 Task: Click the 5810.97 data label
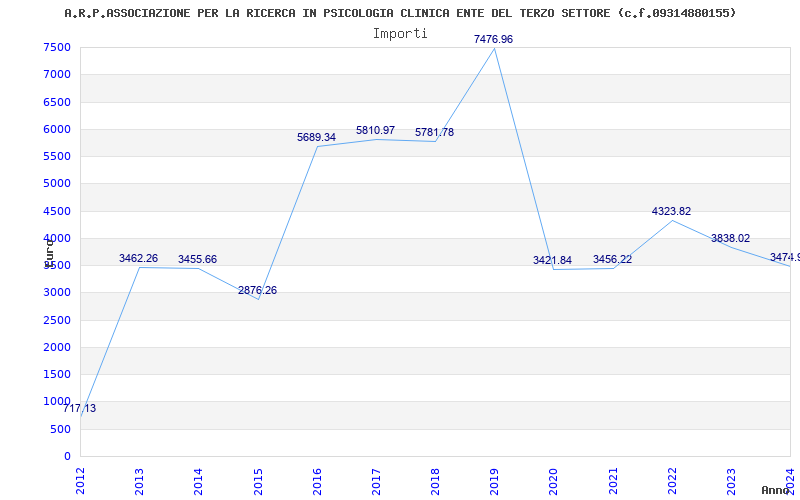376,131
